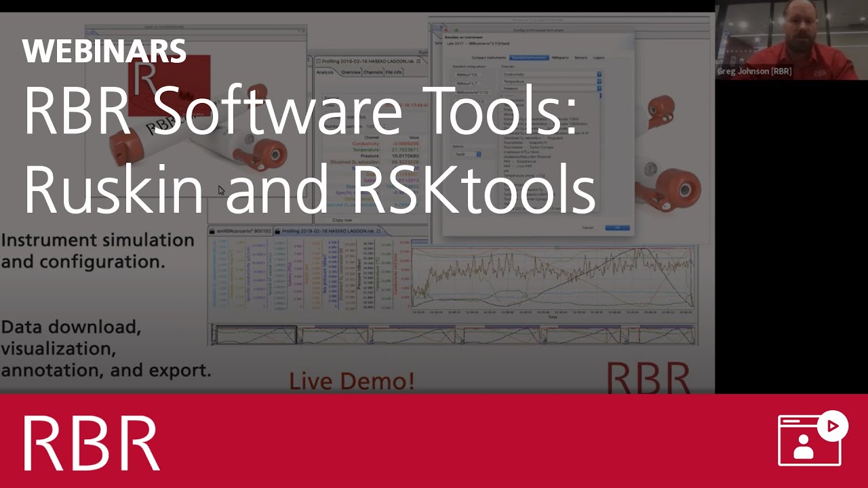Select Sensors tab in simulate dialog
Viewport: 868px width, 488px height.
click(580, 58)
